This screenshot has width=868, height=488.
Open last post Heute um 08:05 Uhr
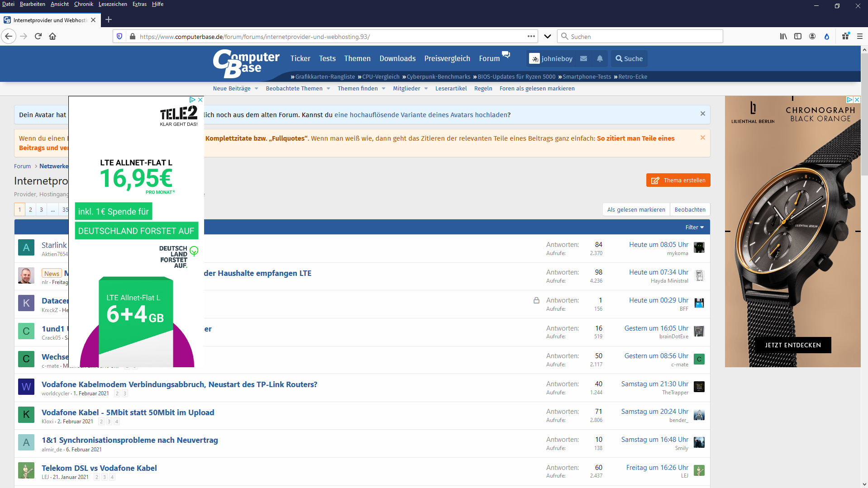658,245
